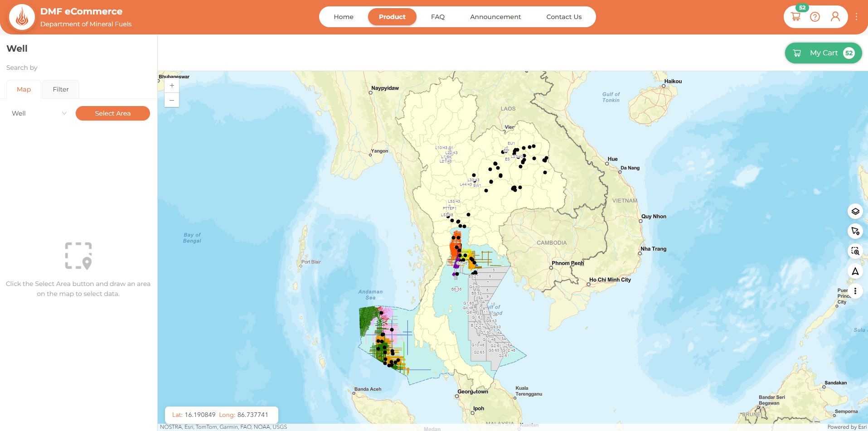The width and height of the screenshot is (868, 431).
Task: Go to the Home page
Action: click(343, 17)
